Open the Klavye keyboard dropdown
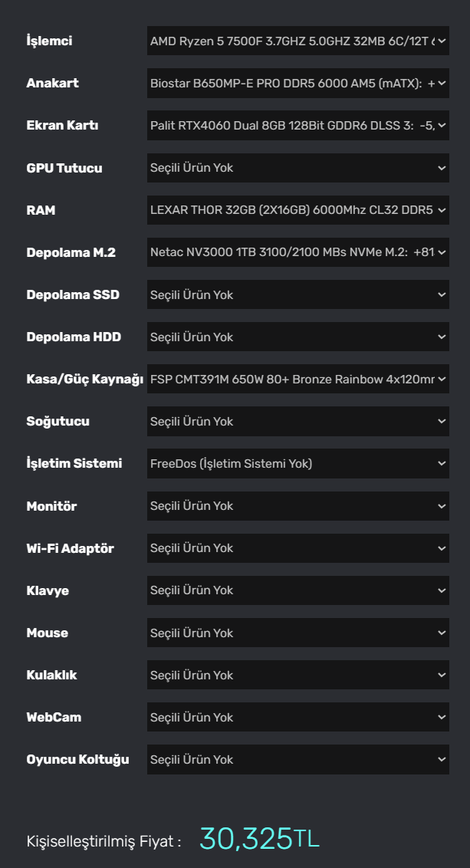The width and height of the screenshot is (470, 868). click(297, 590)
